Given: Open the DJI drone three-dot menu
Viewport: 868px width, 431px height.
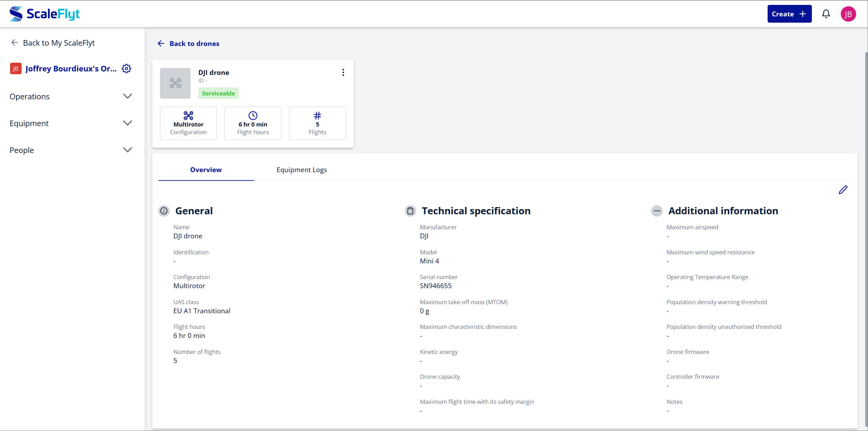Looking at the screenshot, I should point(343,72).
